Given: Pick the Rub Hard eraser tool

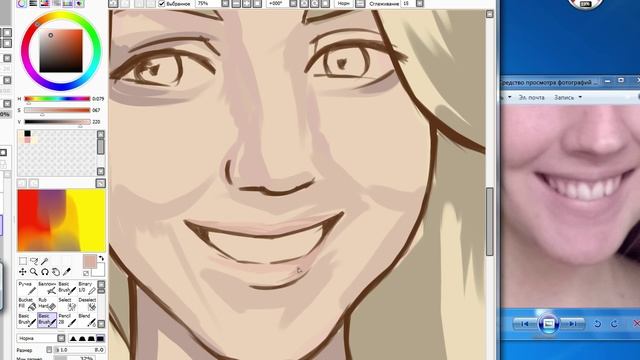Looking at the screenshot, I should 47,303.
